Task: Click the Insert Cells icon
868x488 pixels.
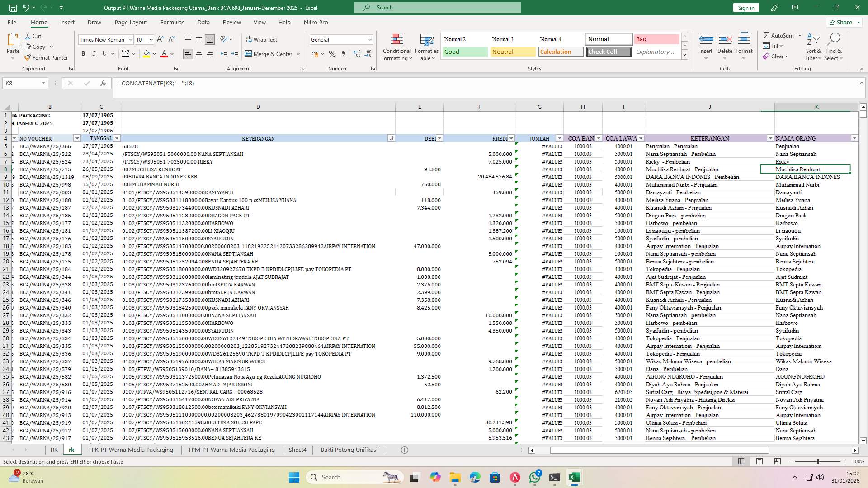Action: pos(706,43)
